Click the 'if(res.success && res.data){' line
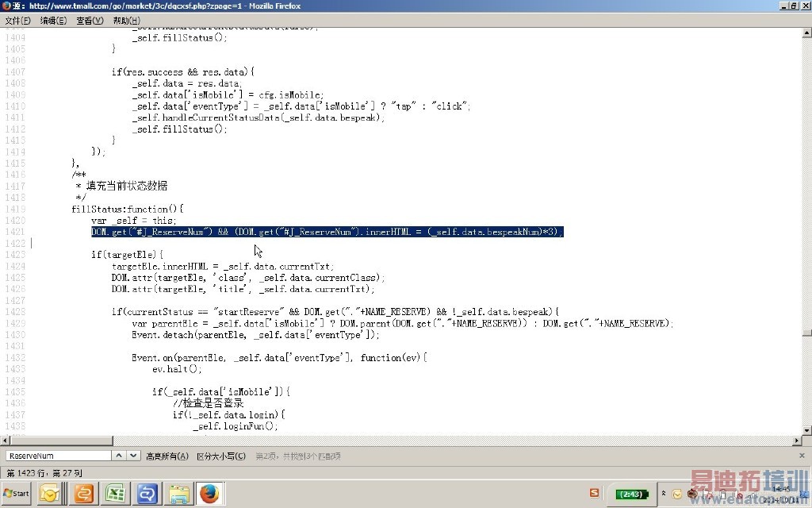The width and height of the screenshot is (812, 508). click(183, 71)
